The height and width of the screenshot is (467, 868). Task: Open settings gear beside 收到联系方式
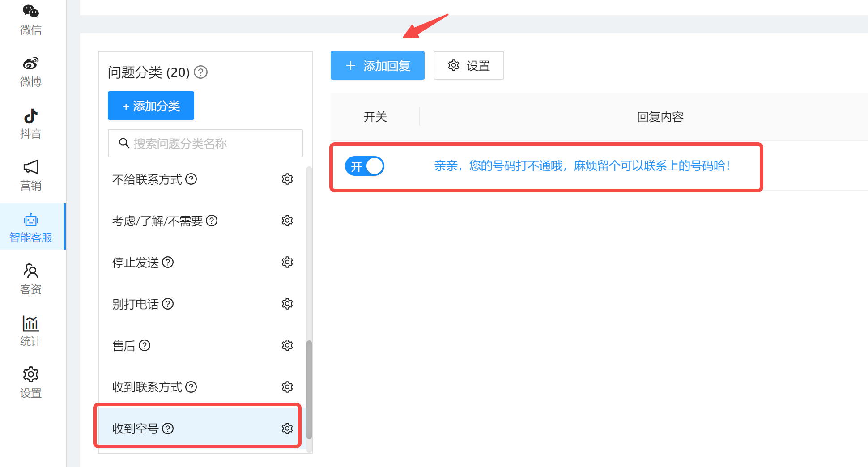(287, 386)
